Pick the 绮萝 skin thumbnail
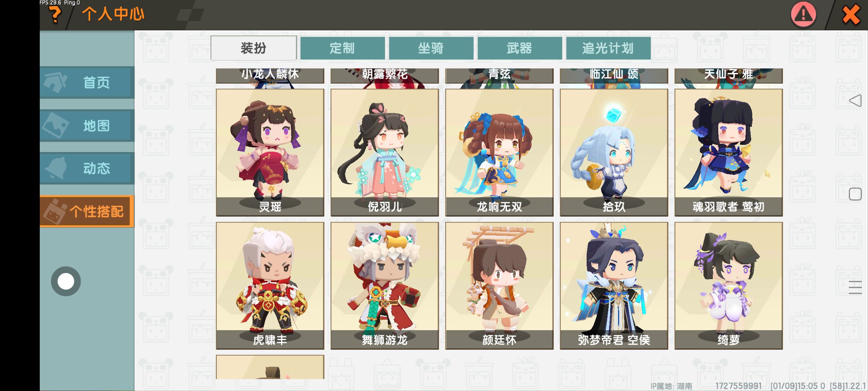This screenshot has height=391, width=868. click(728, 286)
